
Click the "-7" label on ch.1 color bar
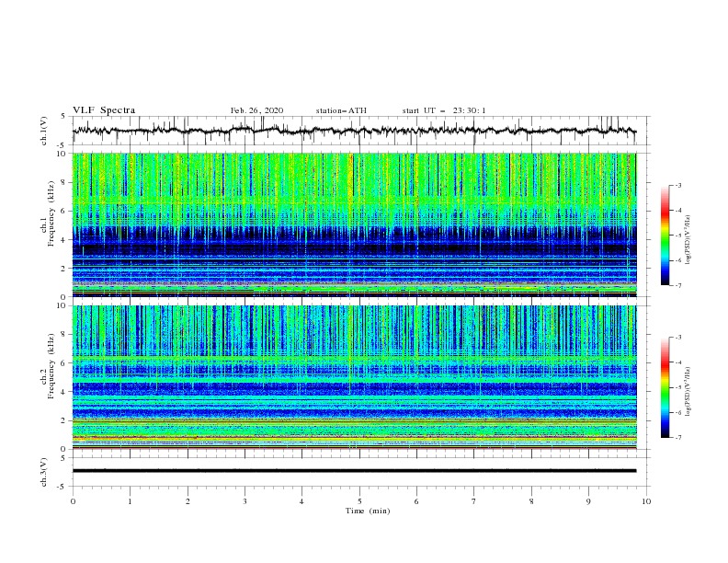pos(677,285)
